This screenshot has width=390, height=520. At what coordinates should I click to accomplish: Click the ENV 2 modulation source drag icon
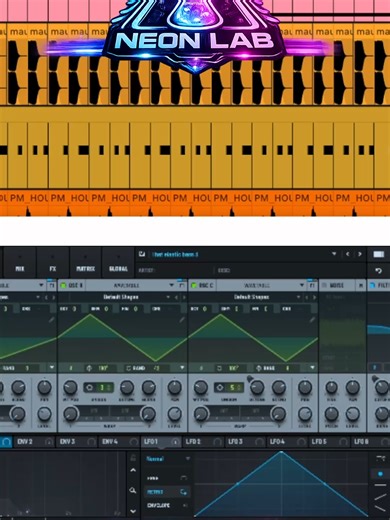click(49, 442)
